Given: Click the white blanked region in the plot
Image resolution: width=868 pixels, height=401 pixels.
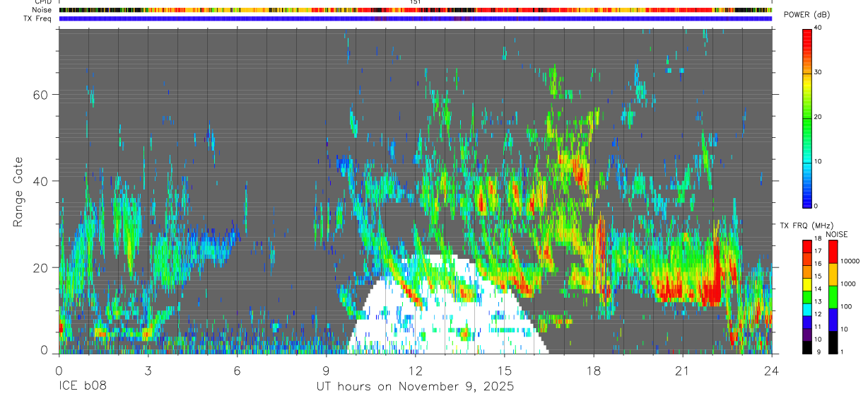Looking at the screenshot, I should (x=448, y=306).
